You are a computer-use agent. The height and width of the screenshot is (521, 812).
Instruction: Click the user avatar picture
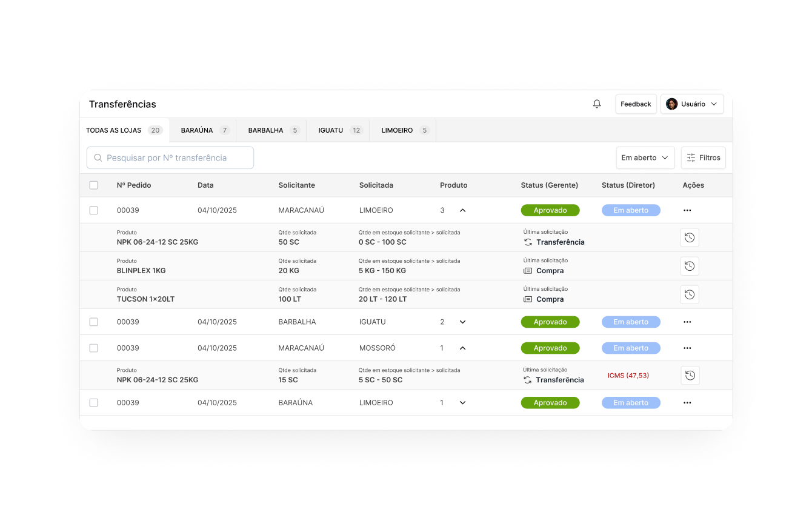pyautogui.click(x=671, y=104)
